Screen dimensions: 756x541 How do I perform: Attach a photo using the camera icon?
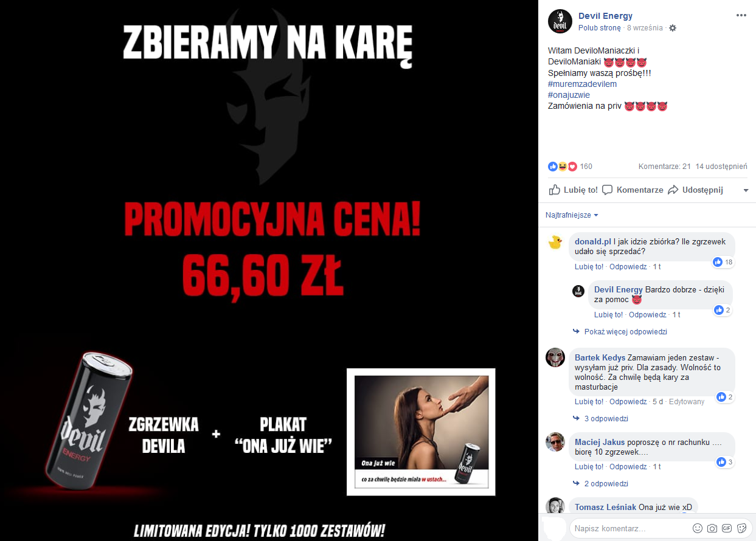(712, 528)
